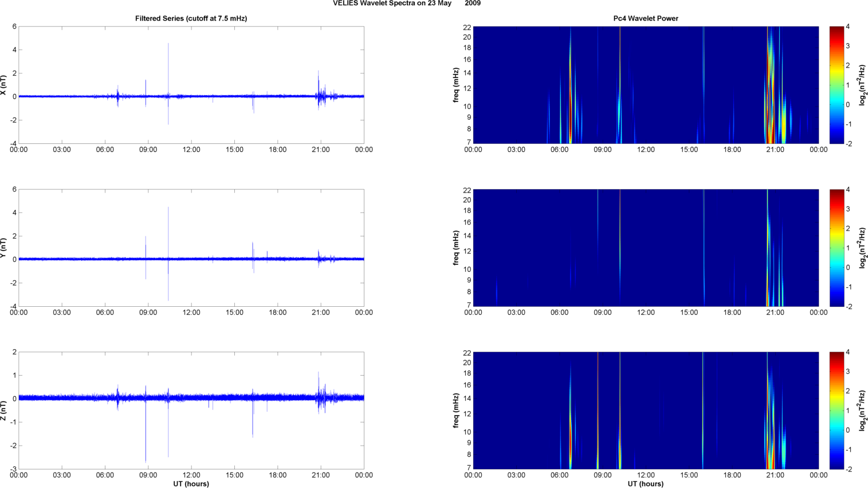Click the bottom spectrogram's colorbar
The width and height of the screenshot is (868, 488).
tap(836, 411)
